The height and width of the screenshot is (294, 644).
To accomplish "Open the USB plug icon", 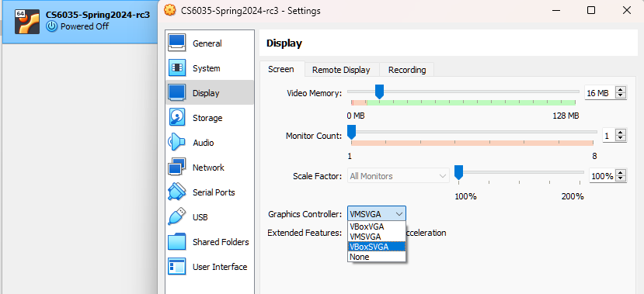I will (177, 217).
